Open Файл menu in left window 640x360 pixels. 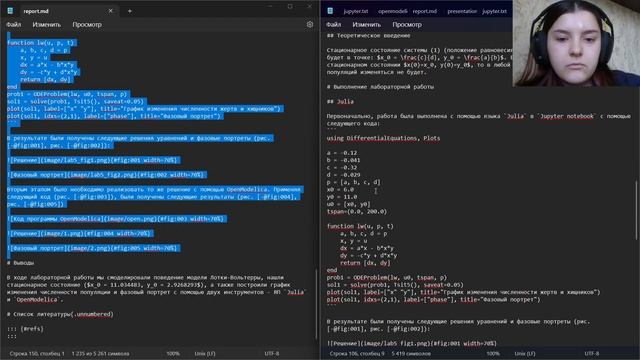click(x=13, y=24)
